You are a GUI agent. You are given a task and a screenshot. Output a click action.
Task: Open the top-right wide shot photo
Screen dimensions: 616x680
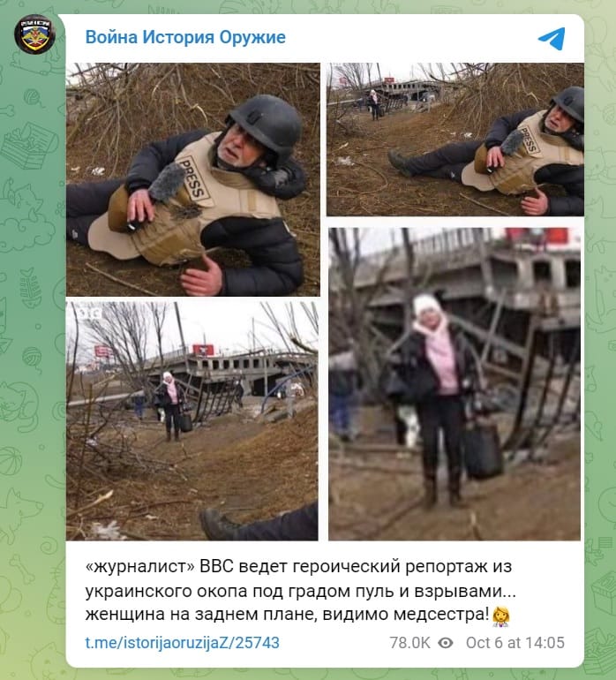[455, 140]
